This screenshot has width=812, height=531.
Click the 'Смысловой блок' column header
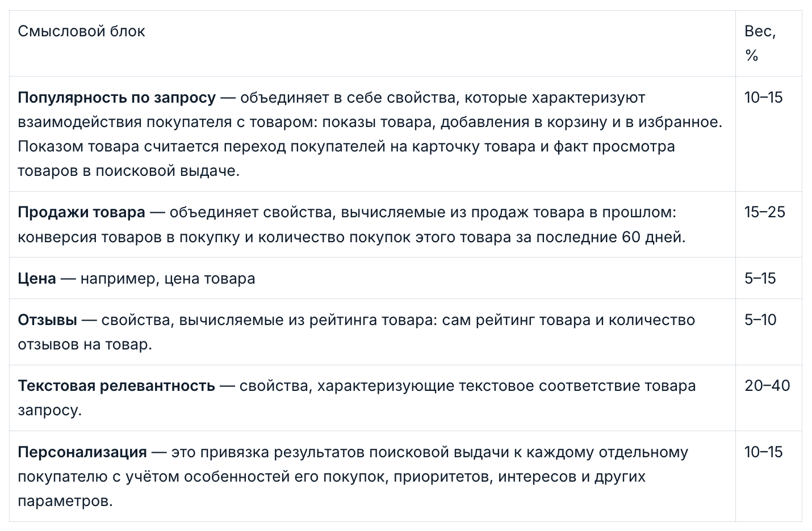pos(81,31)
